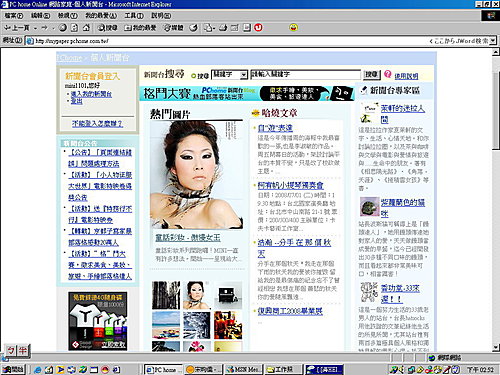
Task: Open the 編輯(E) Edit menu
Action: [x=40, y=16]
